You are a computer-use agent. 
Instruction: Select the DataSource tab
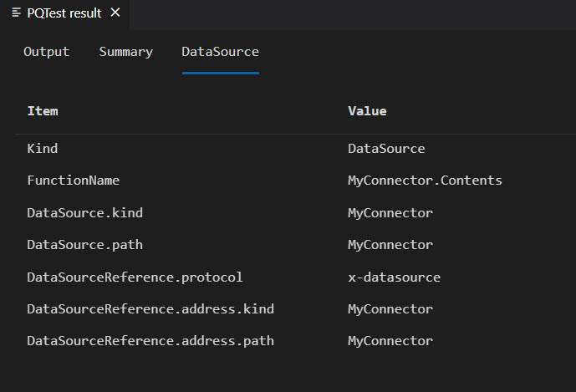tap(220, 52)
